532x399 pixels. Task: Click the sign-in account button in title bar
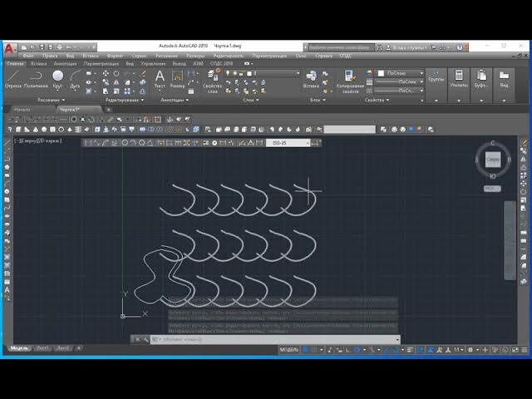click(406, 48)
